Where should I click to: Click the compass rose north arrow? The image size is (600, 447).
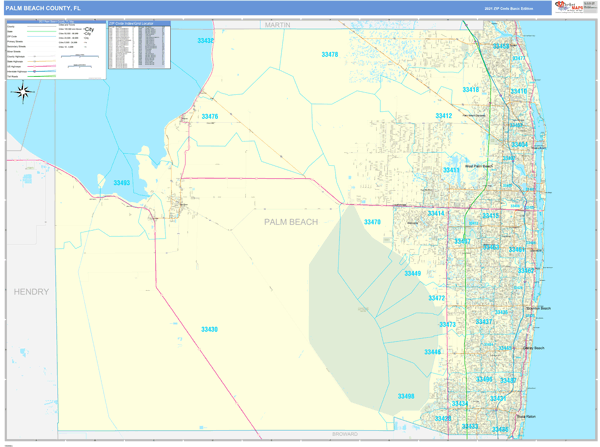point(24,93)
